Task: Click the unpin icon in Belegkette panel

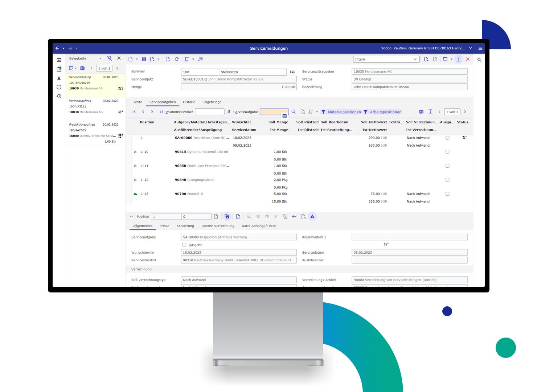Action: (110, 58)
